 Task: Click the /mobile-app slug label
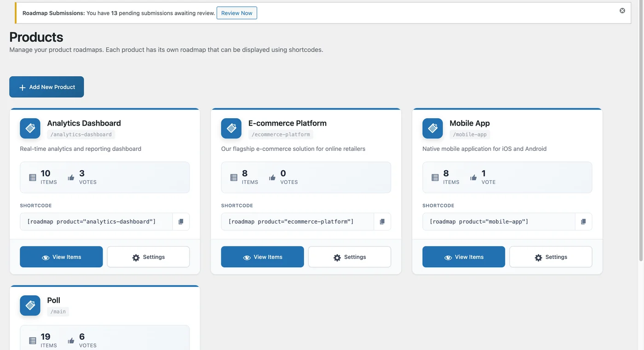pos(470,135)
